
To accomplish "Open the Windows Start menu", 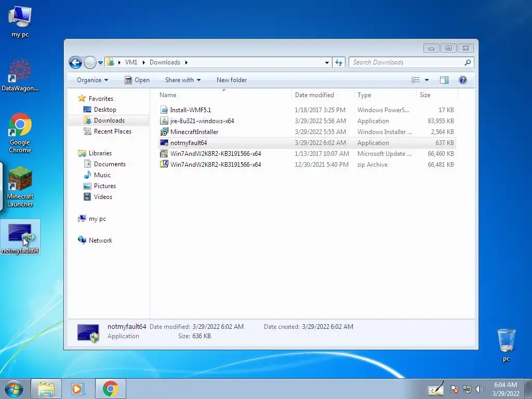I will click(14, 389).
